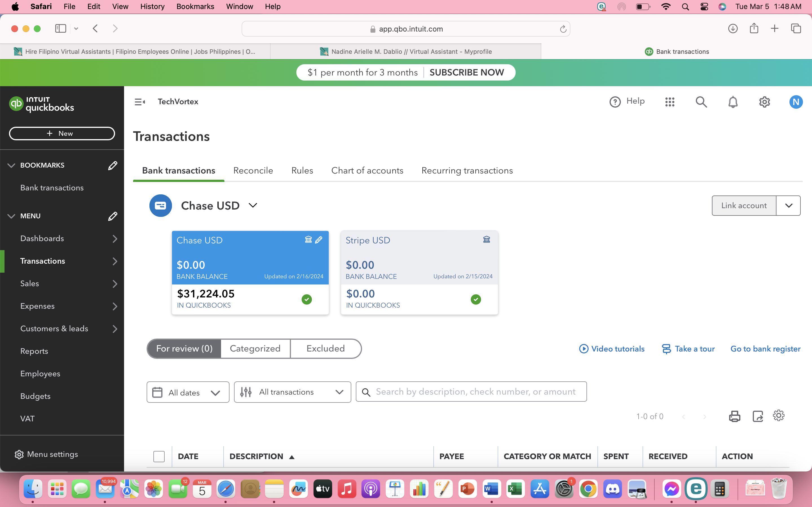Click the search magnifier in header
The image size is (812, 507).
(701, 102)
